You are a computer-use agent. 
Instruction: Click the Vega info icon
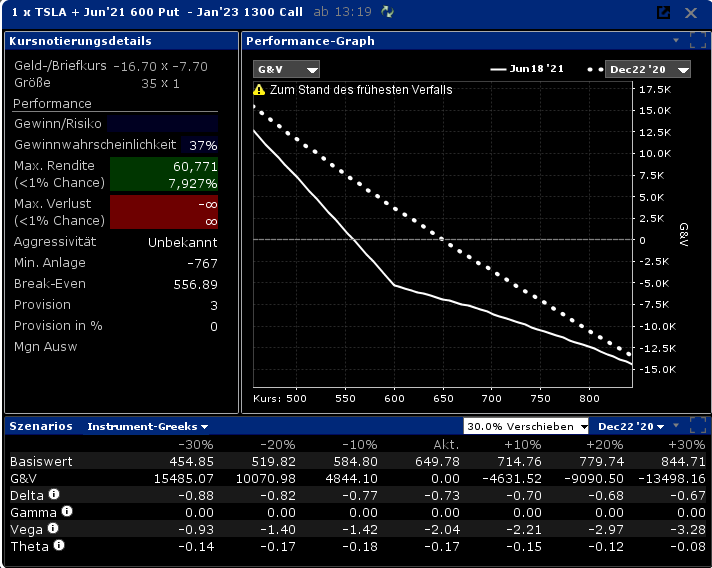click(52, 528)
